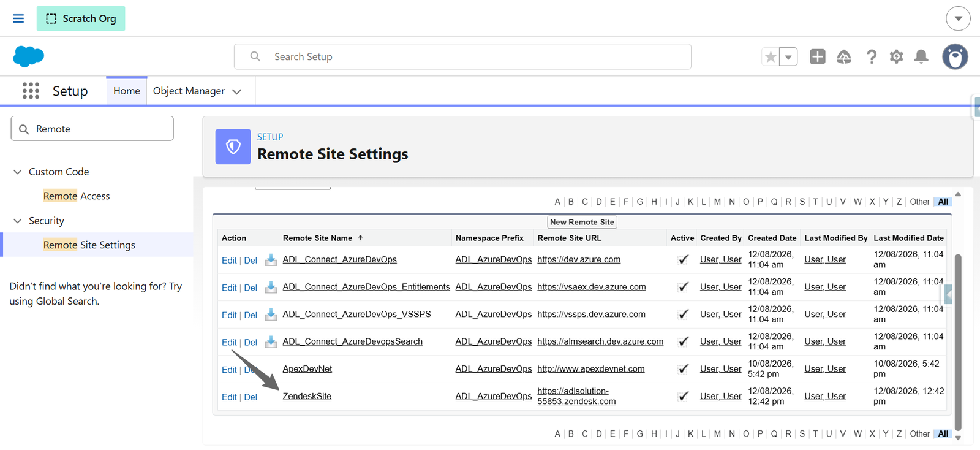Open the user avatar profile menu
980x450 pixels.
pyautogui.click(x=955, y=56)
